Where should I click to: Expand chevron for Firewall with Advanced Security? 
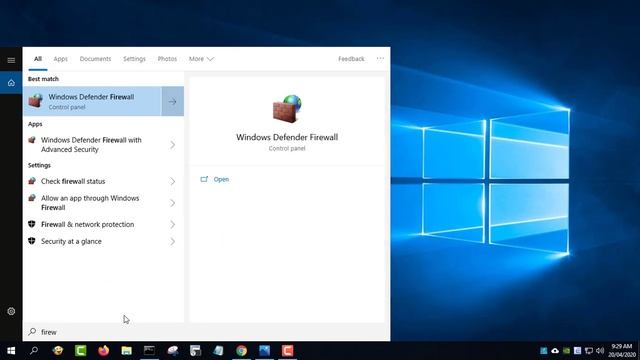[173, 144]
